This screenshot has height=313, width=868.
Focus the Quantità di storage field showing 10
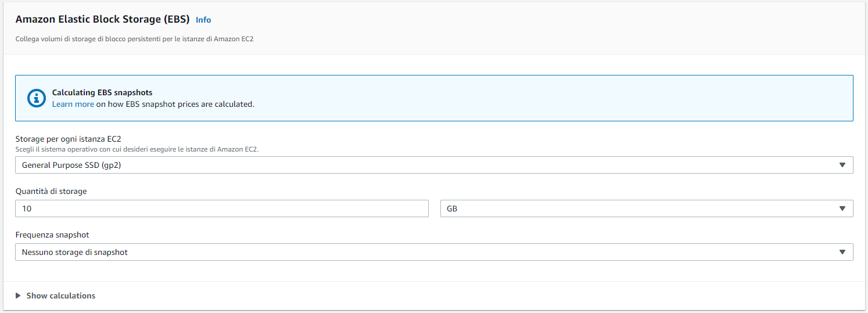221,208
